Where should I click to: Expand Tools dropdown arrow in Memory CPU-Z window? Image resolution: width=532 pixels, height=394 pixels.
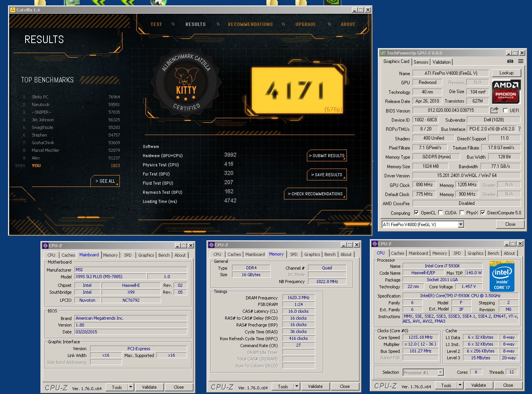(x=297, y=386)
